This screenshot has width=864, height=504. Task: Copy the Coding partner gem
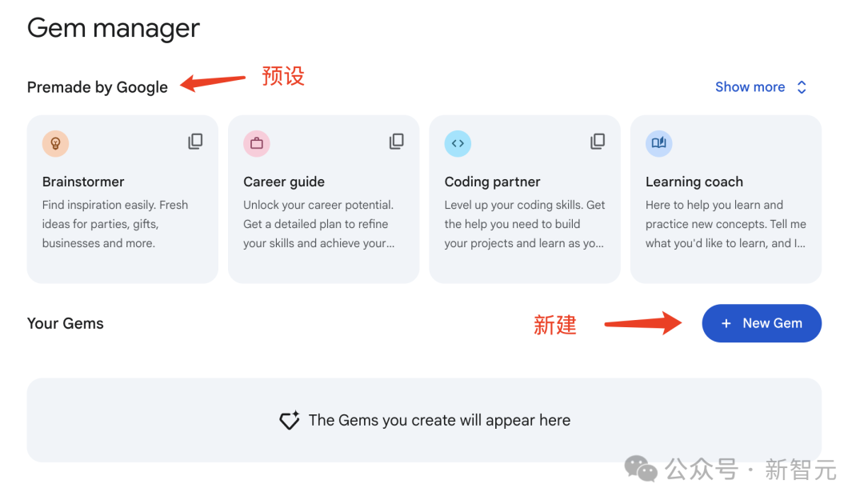pyautogui.click(x=598, y=142)
